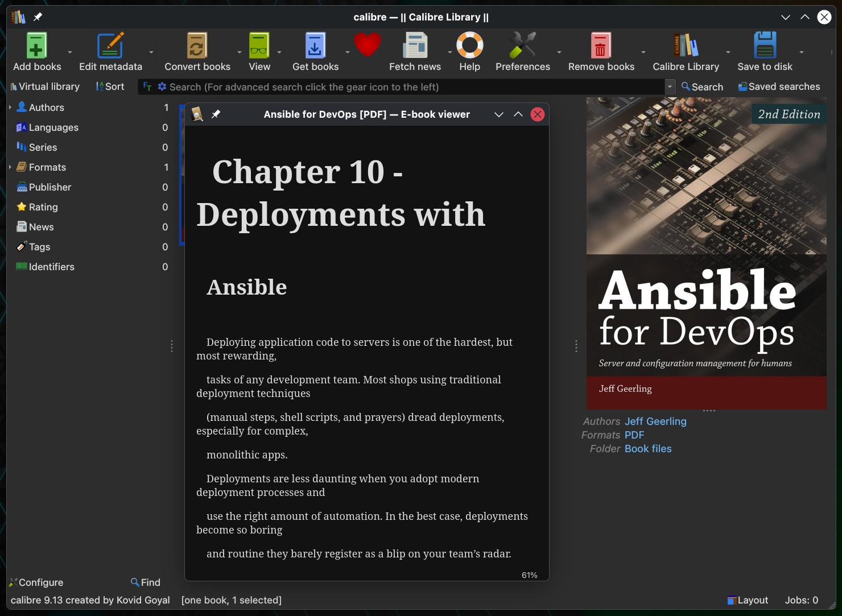Click the Add books icon
This screenshot has width=842, height=616.
pyautogui.click(x=36, y=46)
